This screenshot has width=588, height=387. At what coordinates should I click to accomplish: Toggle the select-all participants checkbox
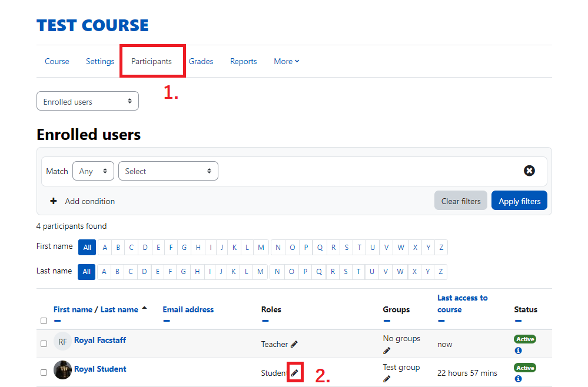(44, 321)
